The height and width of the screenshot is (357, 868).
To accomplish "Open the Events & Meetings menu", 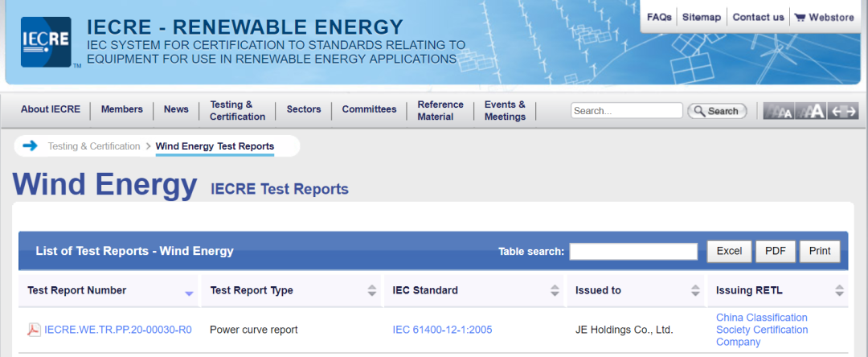I will pos(505,111).
